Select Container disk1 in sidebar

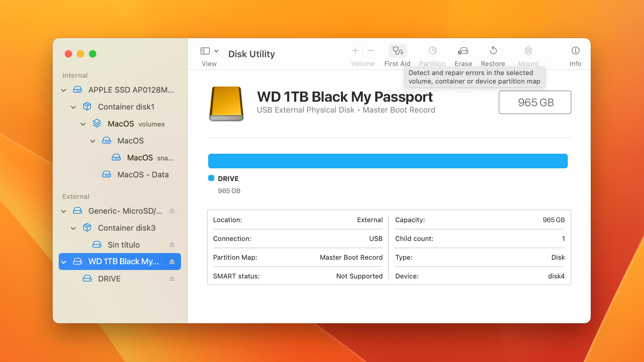pyautogui.click(x=120, y=107)
